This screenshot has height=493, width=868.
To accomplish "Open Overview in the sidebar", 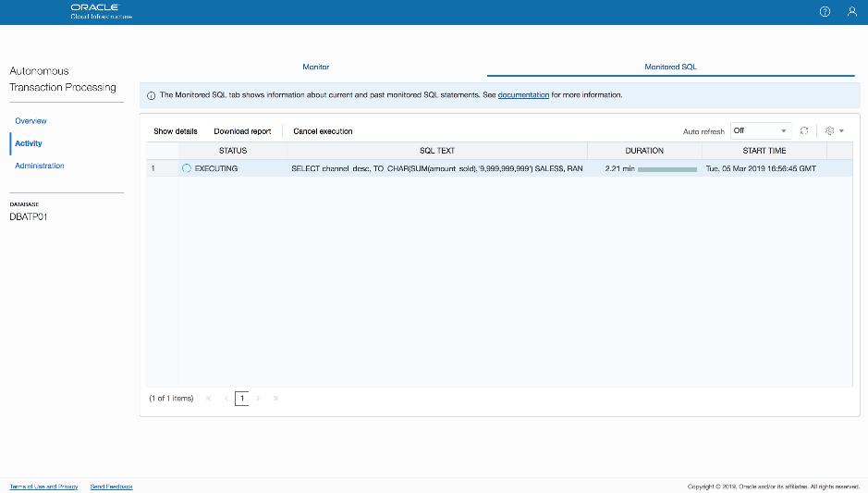I will (31, 121).
